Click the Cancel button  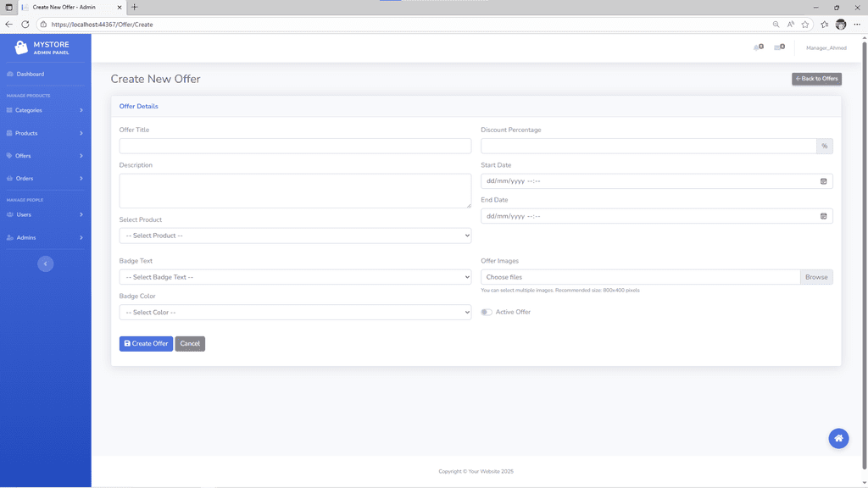(x=190, y=344)
